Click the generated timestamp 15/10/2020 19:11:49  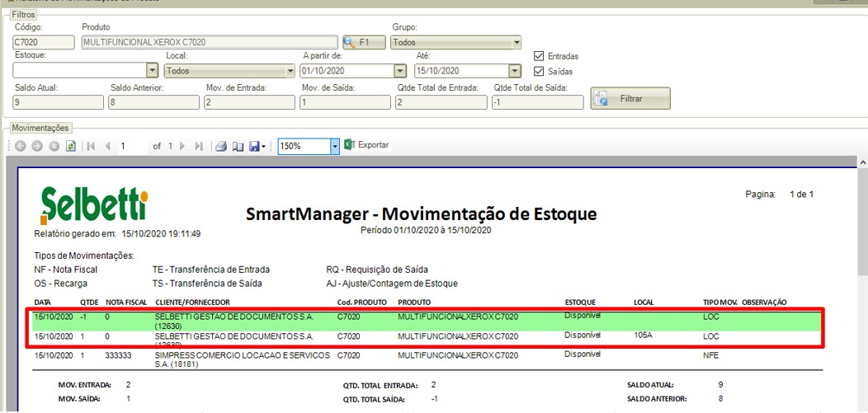161,234
